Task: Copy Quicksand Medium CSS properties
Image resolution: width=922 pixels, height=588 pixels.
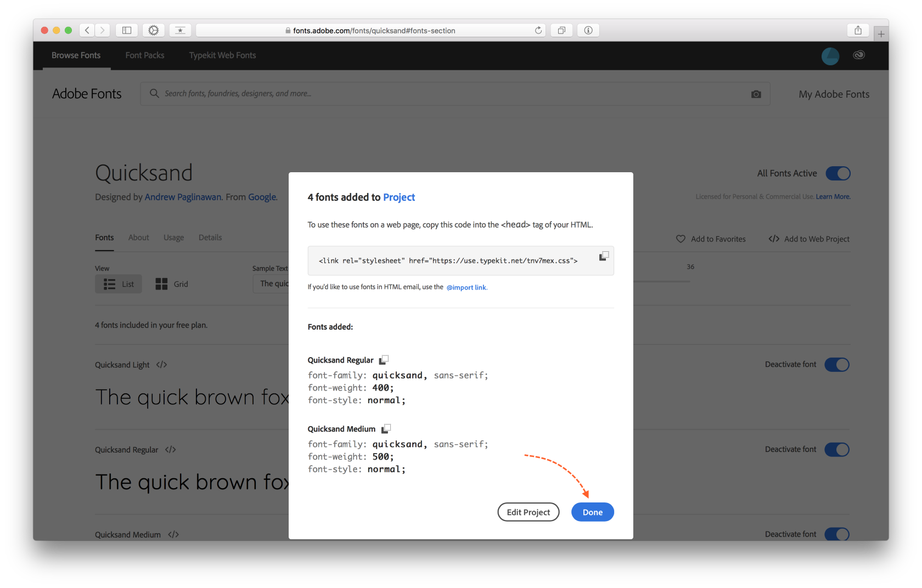Action: (386, 429)
